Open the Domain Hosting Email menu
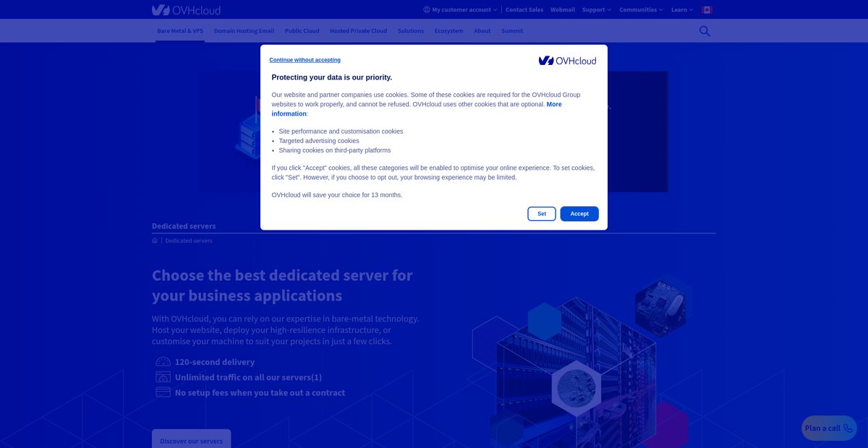 click(x=244, y=31)
